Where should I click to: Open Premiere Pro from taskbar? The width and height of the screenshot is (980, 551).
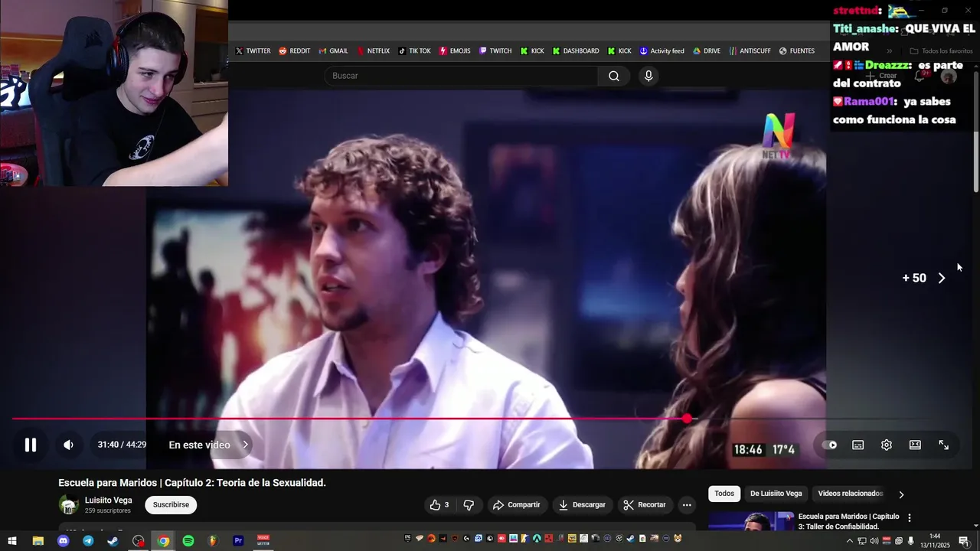tap(238, 541)
